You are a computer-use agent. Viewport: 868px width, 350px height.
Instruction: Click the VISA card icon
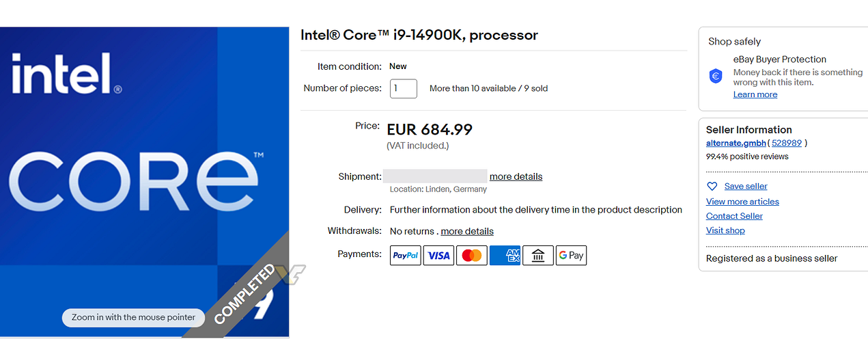coord(438,256)
